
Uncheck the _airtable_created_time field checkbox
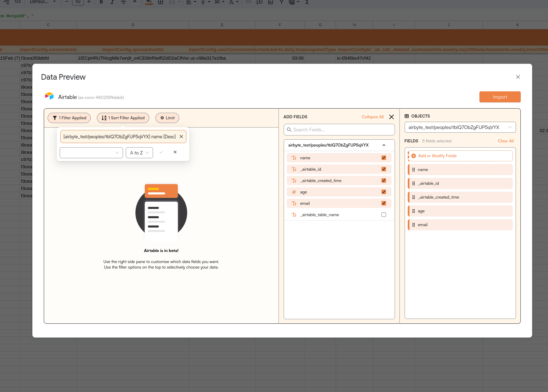384,181
